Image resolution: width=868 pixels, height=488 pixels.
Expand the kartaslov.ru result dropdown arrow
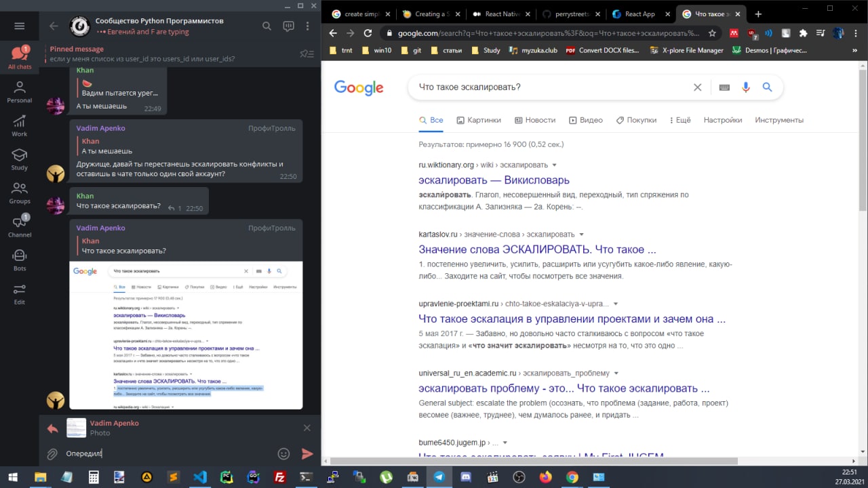[581, 235]
